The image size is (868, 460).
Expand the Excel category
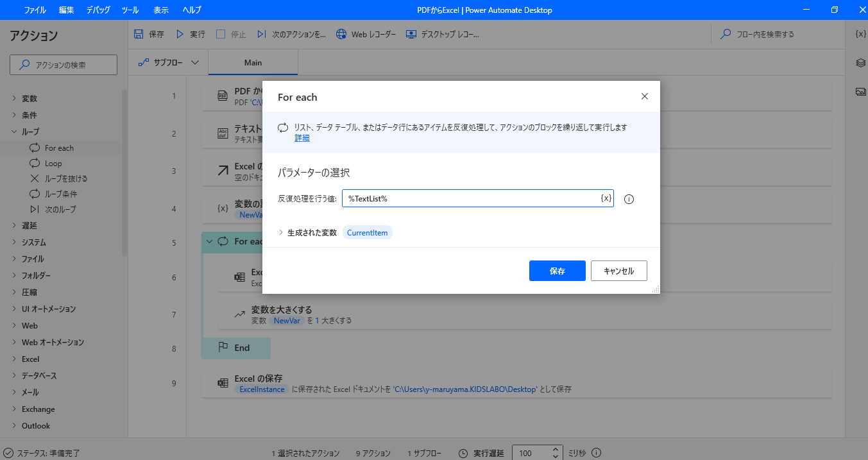(14, 359)
